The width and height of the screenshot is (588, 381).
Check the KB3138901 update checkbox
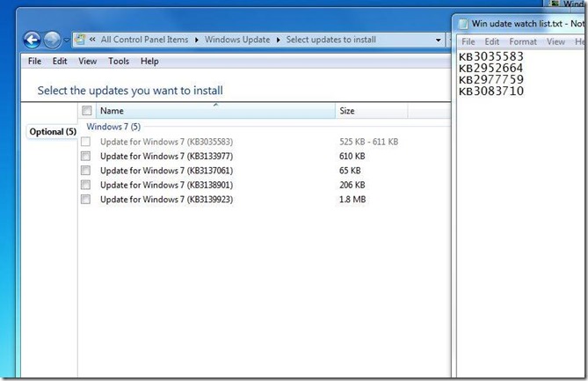pyautogui.click(x=86, y=185)
